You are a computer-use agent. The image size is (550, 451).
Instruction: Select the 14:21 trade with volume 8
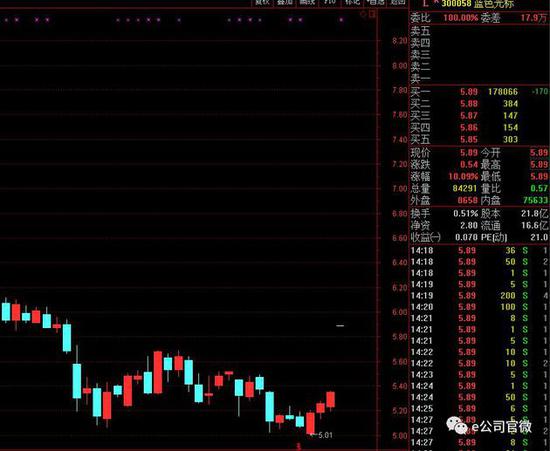479,318
